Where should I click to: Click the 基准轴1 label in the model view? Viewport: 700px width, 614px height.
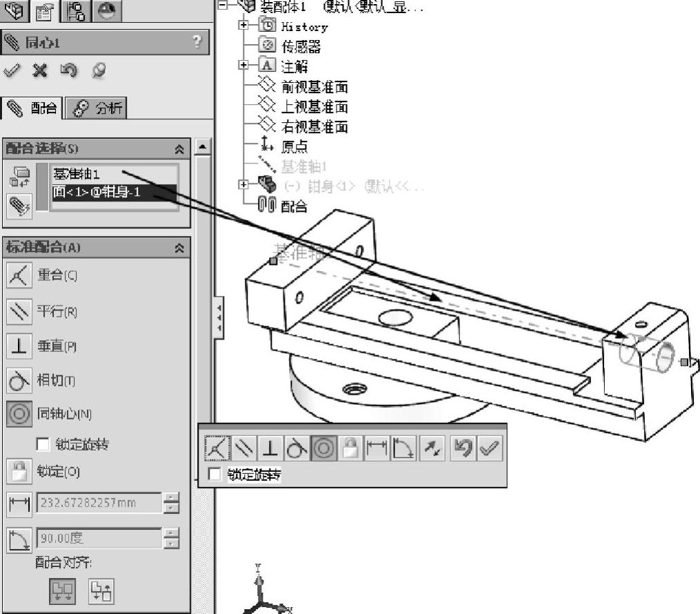301,252
